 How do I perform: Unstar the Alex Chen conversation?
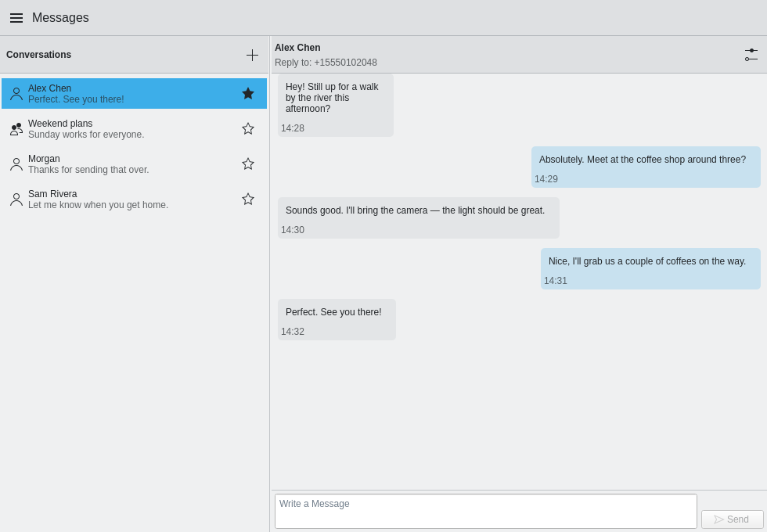pyautogui.click(x=248, y=93)
